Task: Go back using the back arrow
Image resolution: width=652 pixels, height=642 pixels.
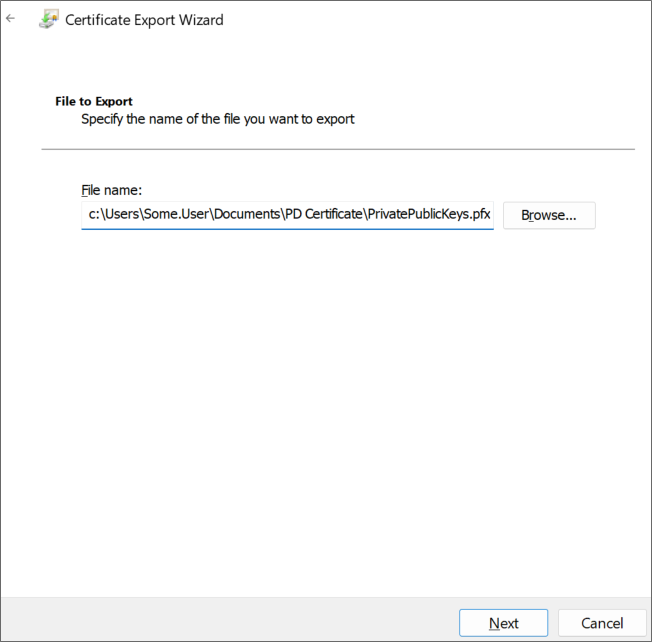Action: [11, 19]
